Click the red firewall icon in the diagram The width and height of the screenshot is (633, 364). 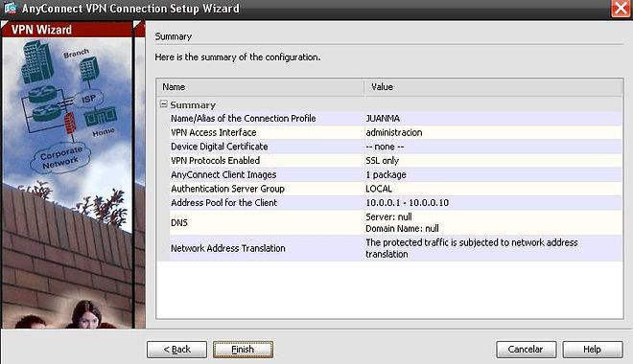coord(70,123)
